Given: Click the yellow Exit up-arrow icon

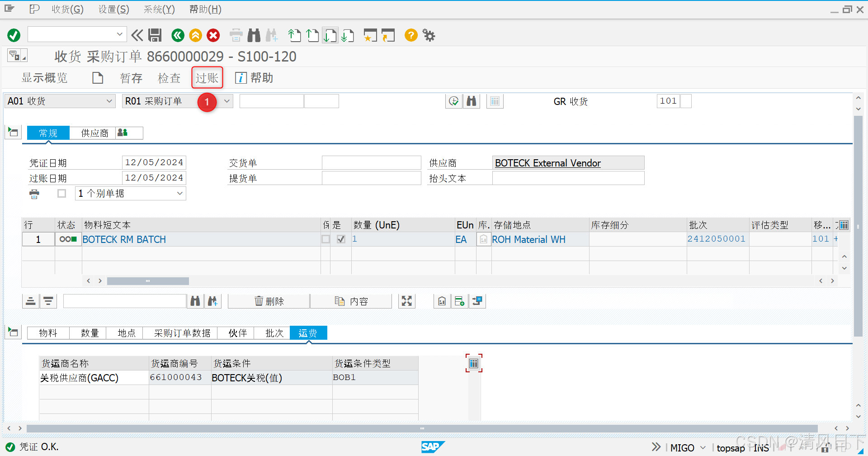Looking at the screenshot, I should 195,35.
